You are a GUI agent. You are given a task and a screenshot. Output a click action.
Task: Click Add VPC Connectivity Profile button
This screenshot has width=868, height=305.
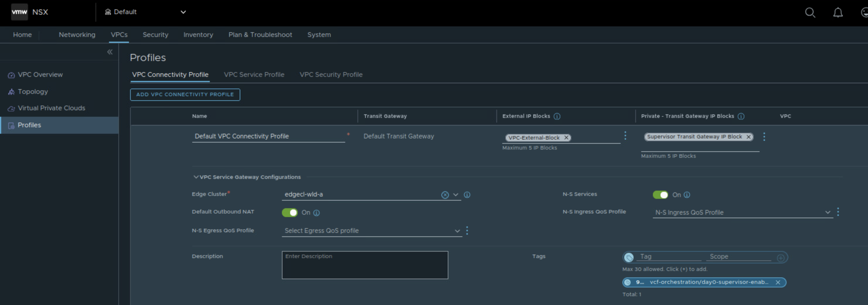[185, 94]
